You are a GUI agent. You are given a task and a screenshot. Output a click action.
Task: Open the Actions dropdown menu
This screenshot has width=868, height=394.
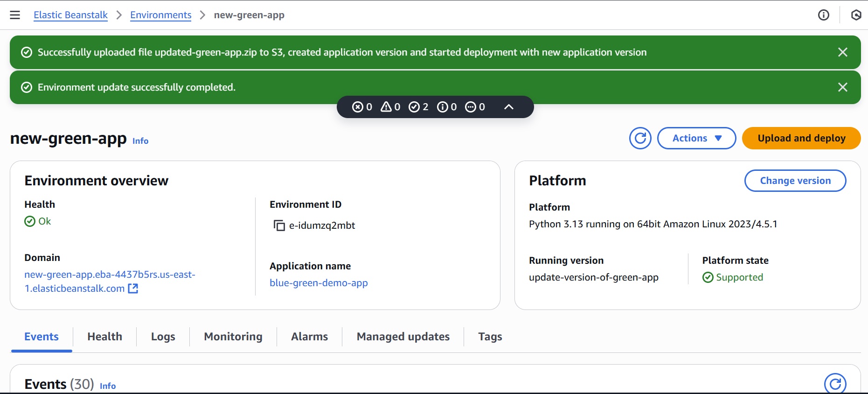point(696,138)
